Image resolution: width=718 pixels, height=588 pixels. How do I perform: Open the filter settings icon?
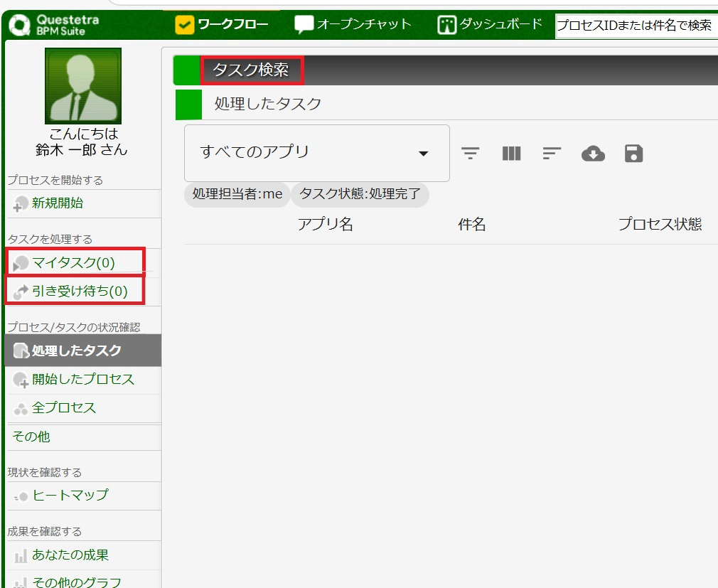tap(471, 153)
